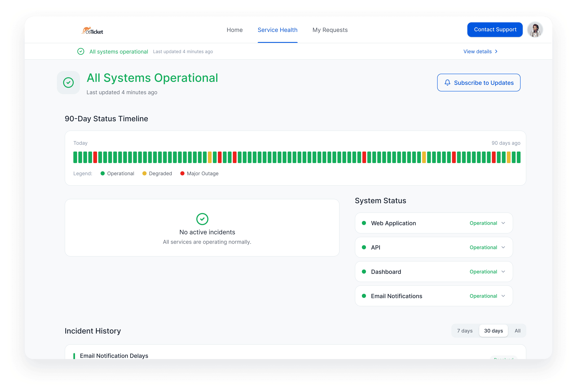The height and width of the screenshot is (392, 577).
Task: Click the Web Application green status dot
Action: tap(364, 223)
